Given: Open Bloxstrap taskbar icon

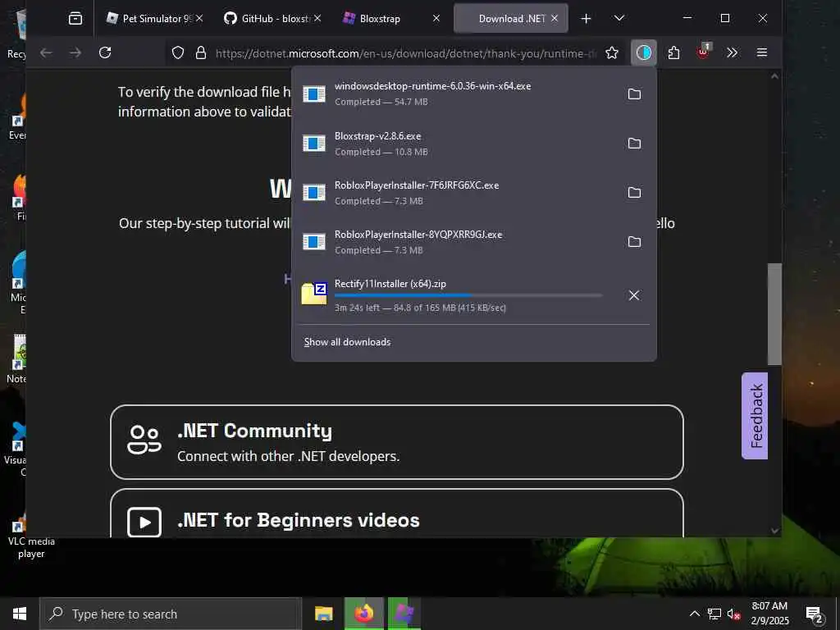Looking at the screenshot, I should 404,614.
